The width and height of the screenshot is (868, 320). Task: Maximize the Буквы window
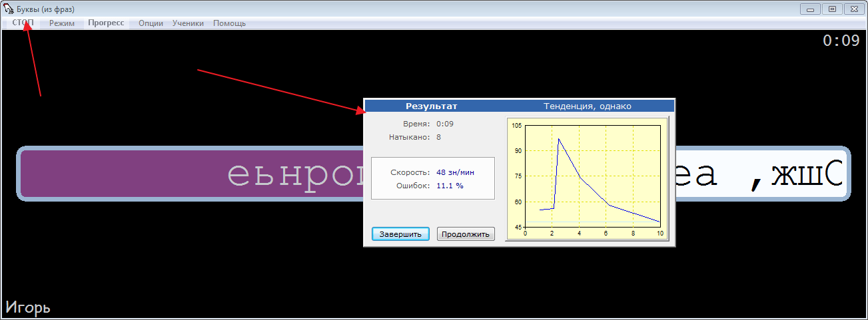pos(832,9)
